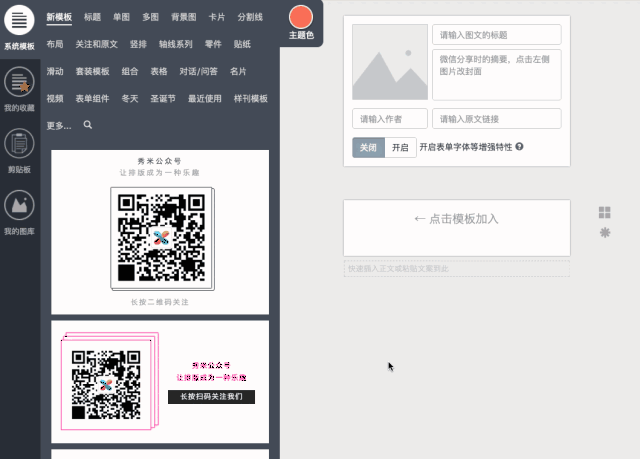This screenshot has height=459, width=640.
Task: Click the 请输入原文链接 link field
Action: point(497,119)
